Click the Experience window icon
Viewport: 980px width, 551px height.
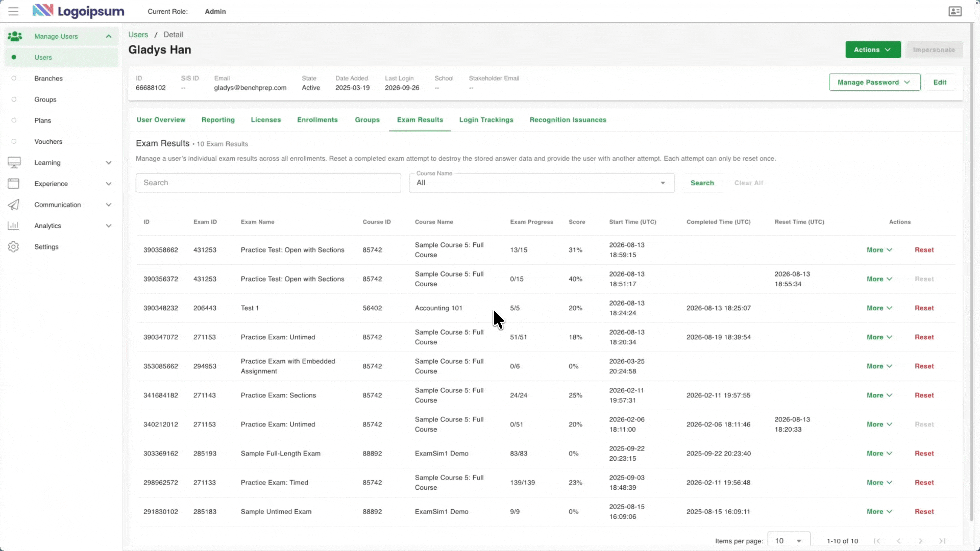click(x=13, y=184)
